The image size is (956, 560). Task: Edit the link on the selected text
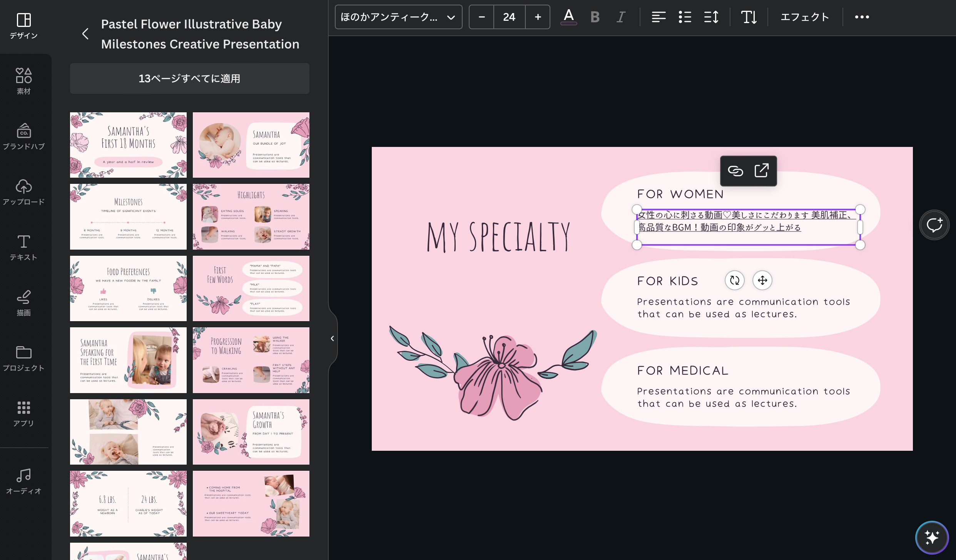735,171
